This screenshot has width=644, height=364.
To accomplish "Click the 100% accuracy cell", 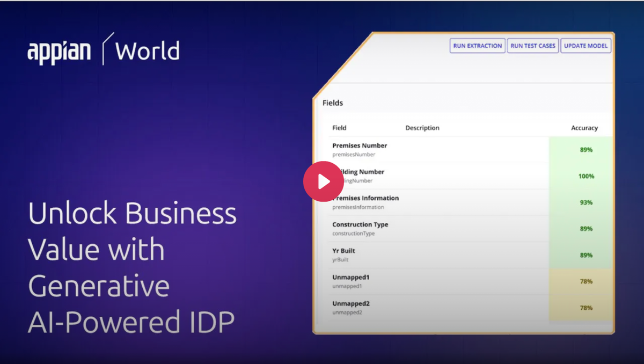I will click(586, 176).
